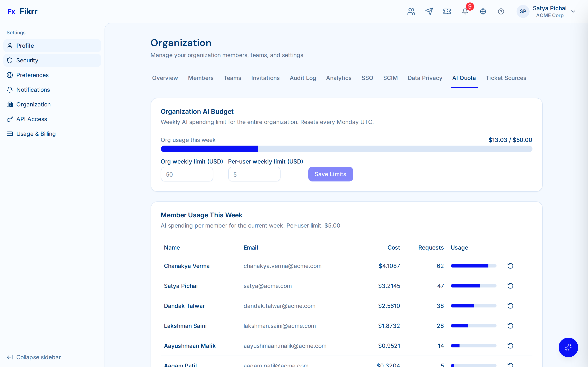Reset Satya Pichai's weekly usage
The height and width of the screenshot is (367, 588).
[x=510, y=286]
